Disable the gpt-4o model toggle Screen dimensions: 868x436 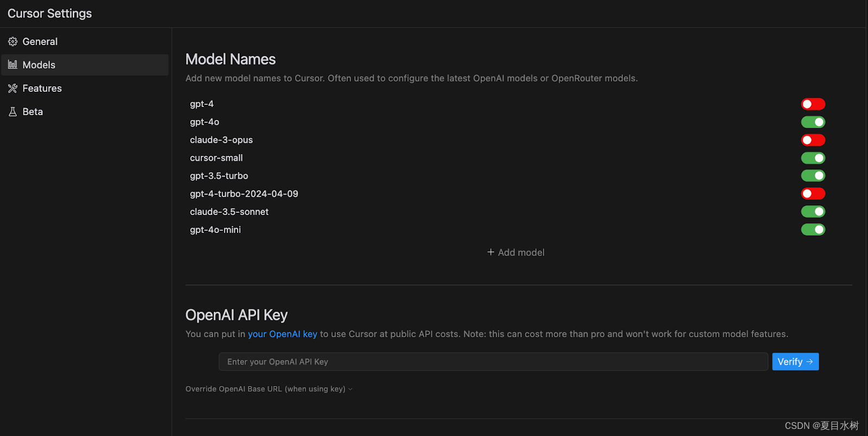813,122
